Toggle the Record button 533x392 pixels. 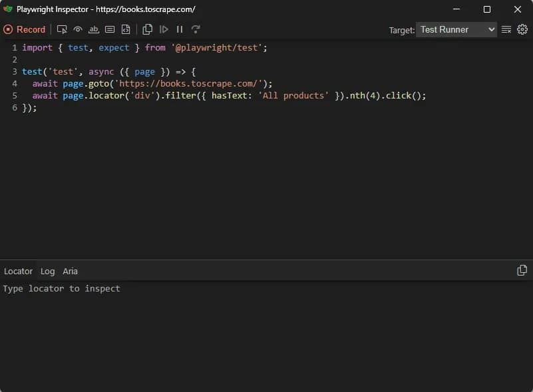click(24, 29)
